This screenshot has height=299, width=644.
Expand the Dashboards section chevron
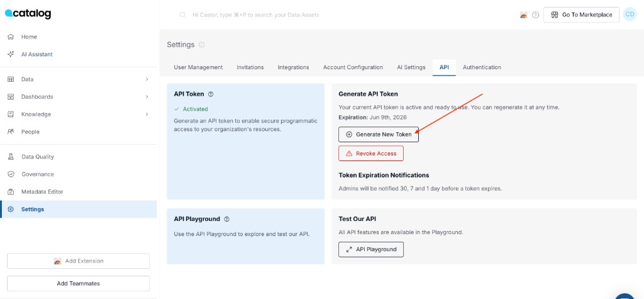tap(147, 97)
